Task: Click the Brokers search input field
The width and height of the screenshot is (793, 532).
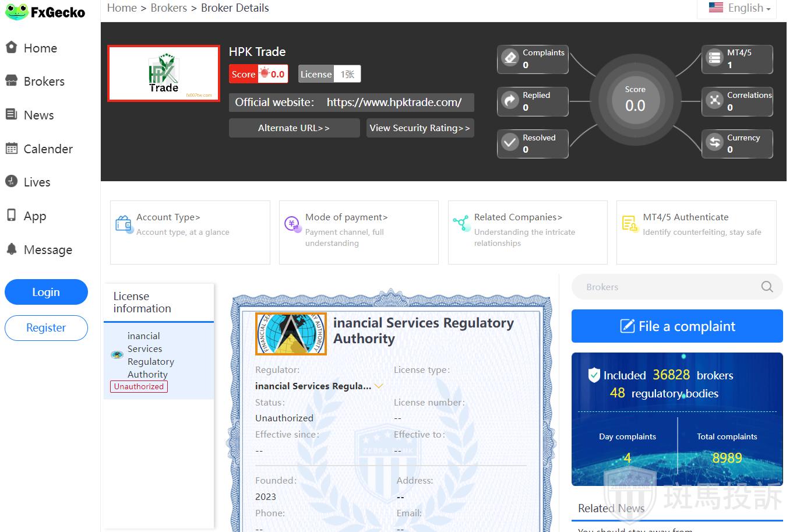Action: point(664,287)
